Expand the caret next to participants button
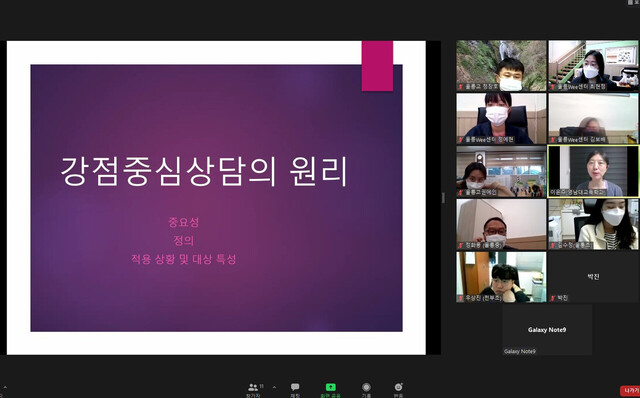 [274, 387]
